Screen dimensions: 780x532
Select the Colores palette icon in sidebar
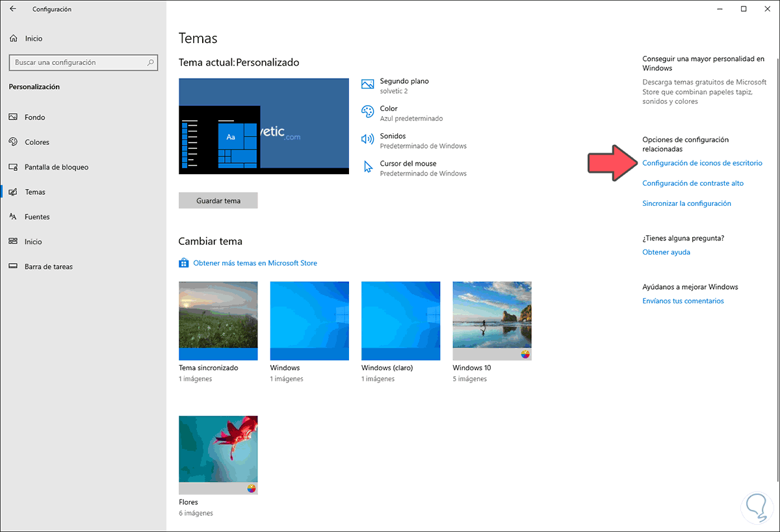click(x=13, y=142)
